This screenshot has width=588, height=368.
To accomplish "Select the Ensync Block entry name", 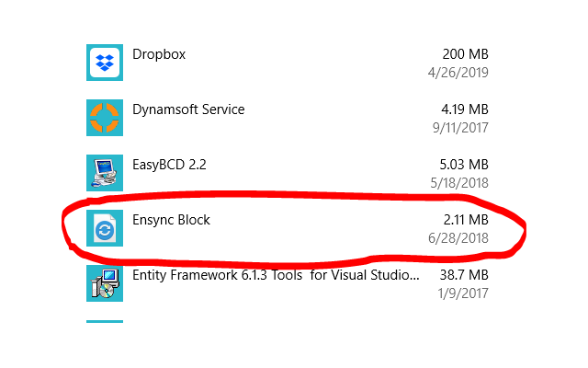I will tap(171, 220).
